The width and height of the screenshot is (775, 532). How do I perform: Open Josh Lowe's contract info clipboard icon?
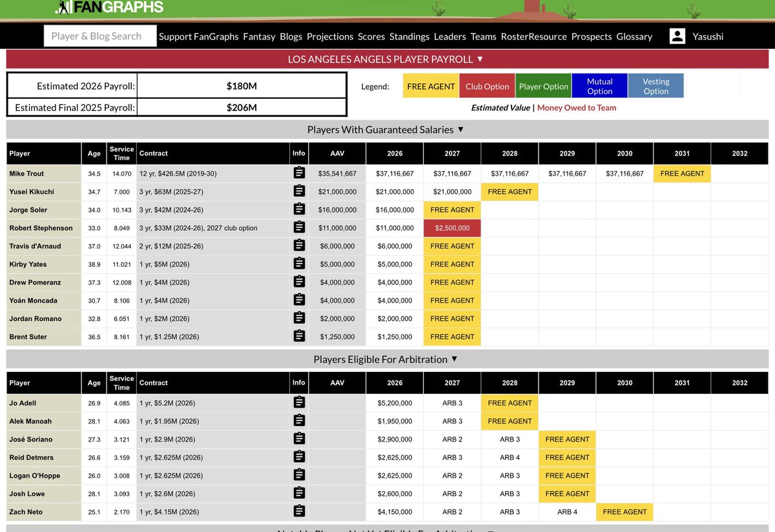pyautogui.click(x=298, y=493)
